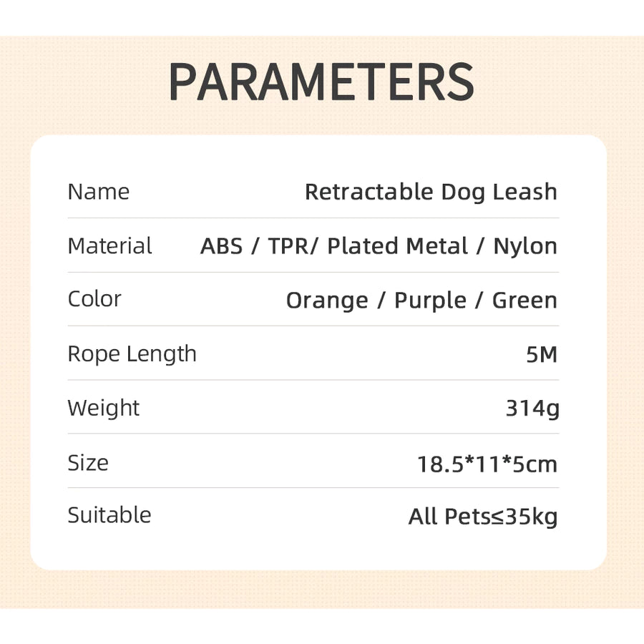The image size is (644, 644).
Task: Click the Size row label
Action: tap(88, 462)
